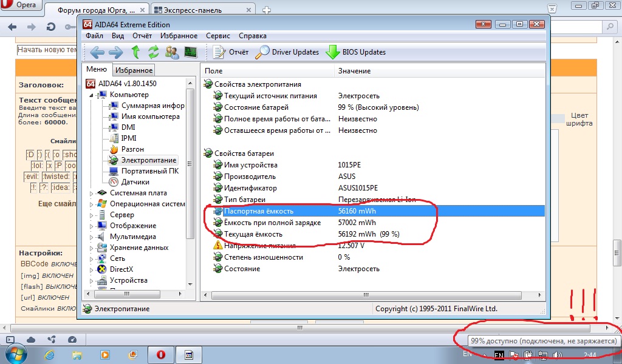The width and height of the screenshot is (622, 364).
Task: Expand the DirectX tree node
Action: pyautogui.click(x=92, y=270)
